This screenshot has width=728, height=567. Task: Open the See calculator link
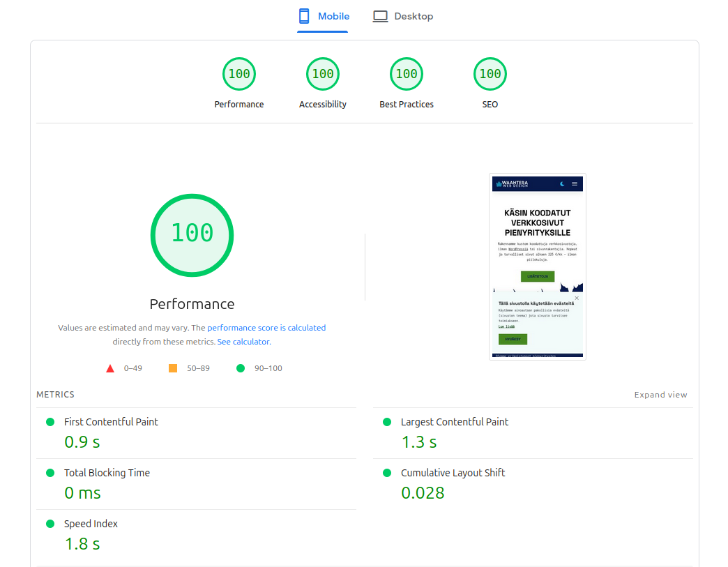[x=243, y=341]
